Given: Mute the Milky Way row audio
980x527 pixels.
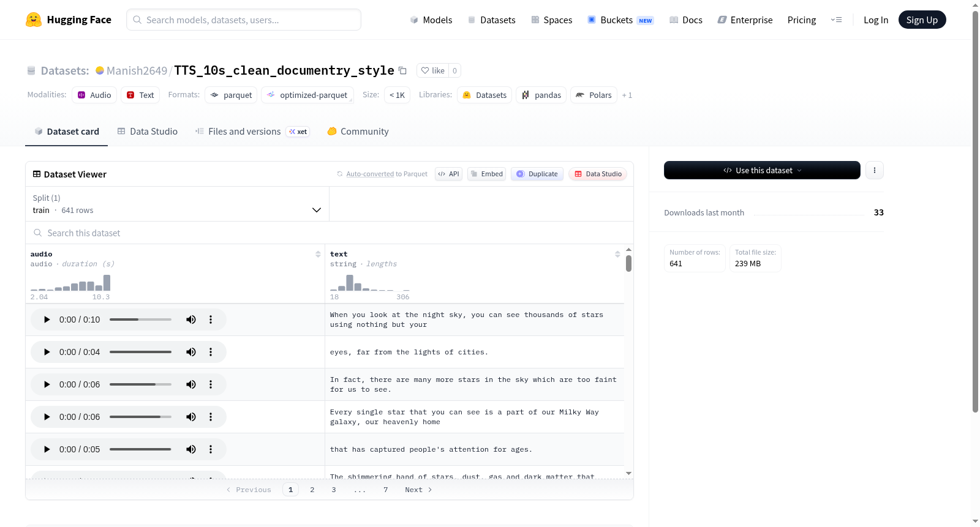Looking at the screenshot, I should tap(191, 417).
